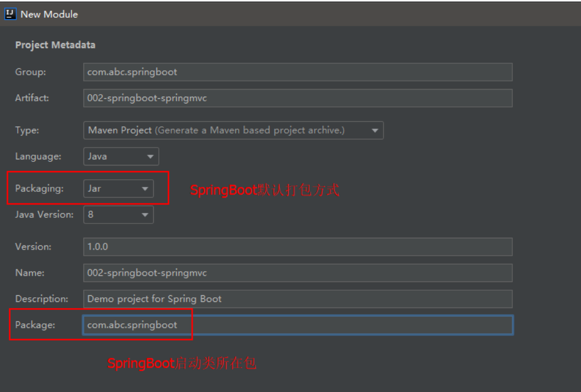Open the Language dropdown set to Java
Screen dimensions: 581x392
pos(121,156)
